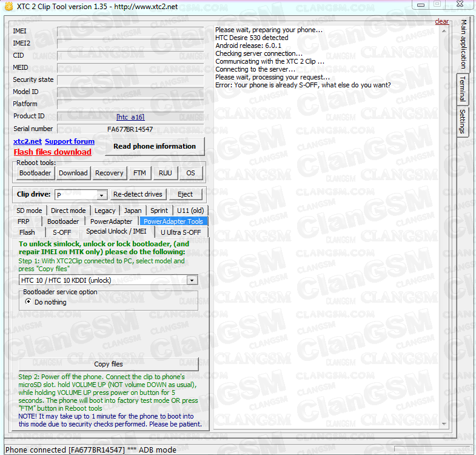Open the U Ultra S-OFF tab
This screenshot has height=455, width=476.
click(x=181, y=232)
